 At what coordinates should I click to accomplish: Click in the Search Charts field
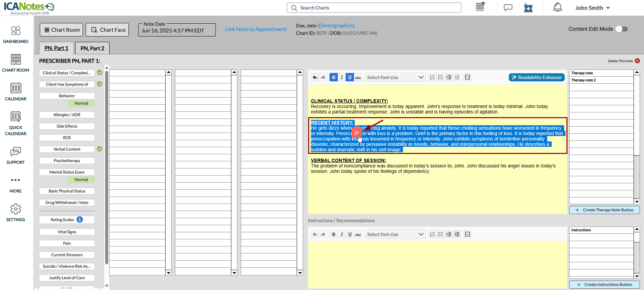point(374,8)
